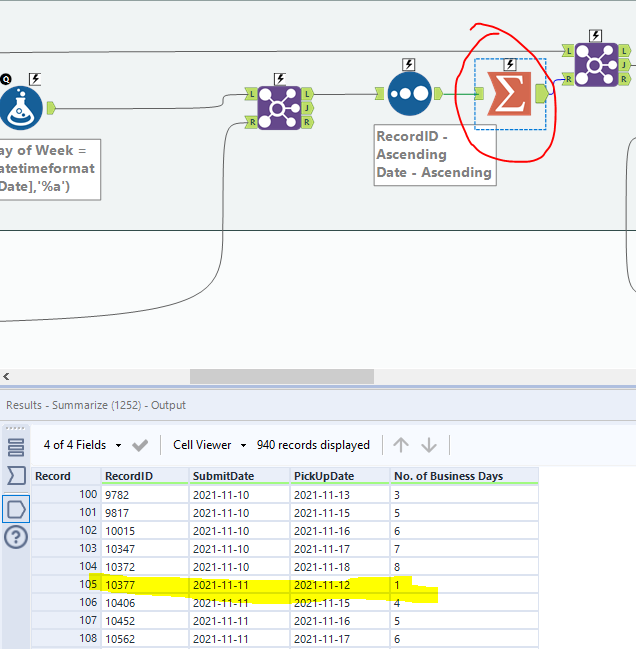Image resolution: width=636 pixels, height=649 pixels.
Task: Go to previous record with up arrow
Action: (x=401, y=445)
